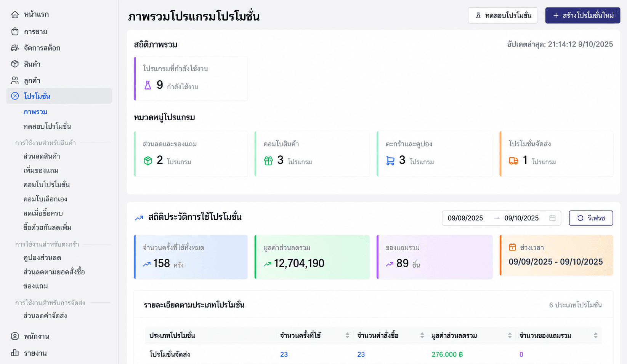The image size is (627, 364).
Task: Click the trend icon beside สถิติประวัติการใช้โปรโมชั่น
Action: pos(139,218)
